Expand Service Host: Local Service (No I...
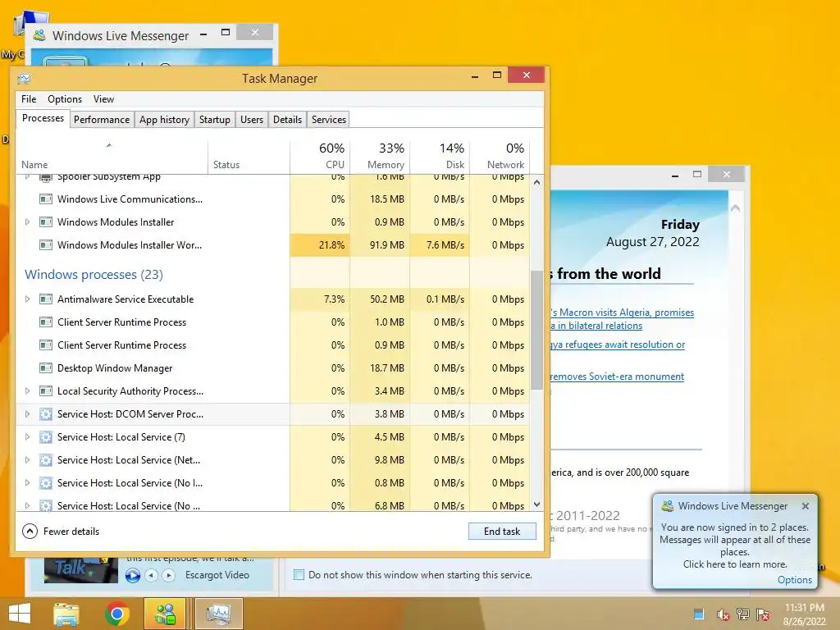Viewport: 840px width, 630px height. pyautogui.click(x=27, y=483)
